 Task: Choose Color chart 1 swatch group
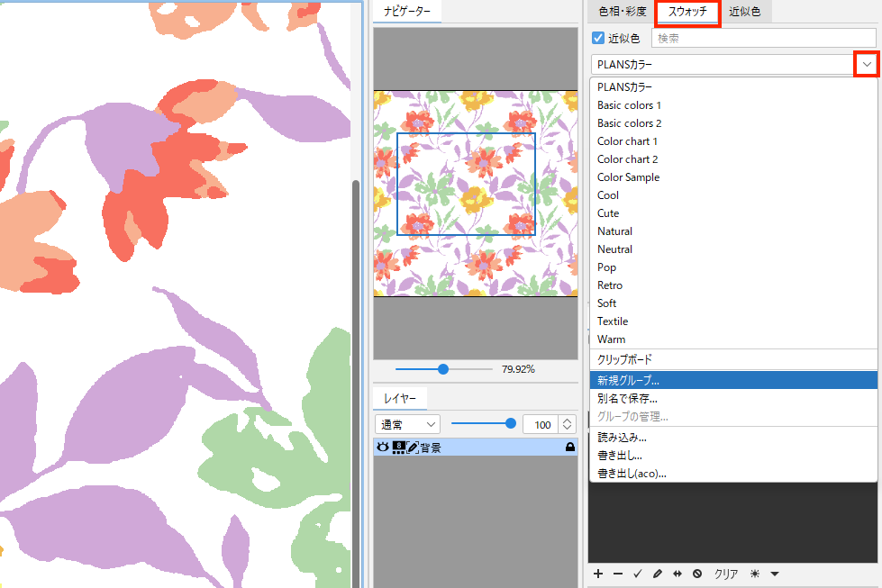coord(733,141)
